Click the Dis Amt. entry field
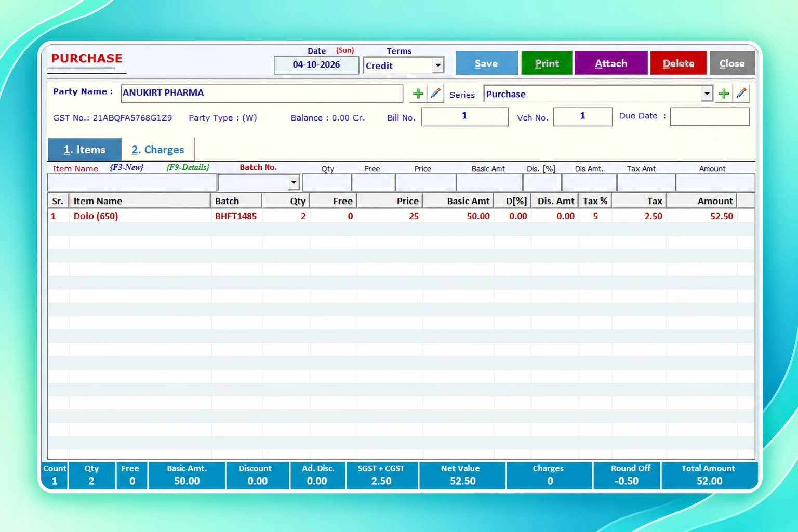This screenshot has height=532, width=798. coord(589,182)
